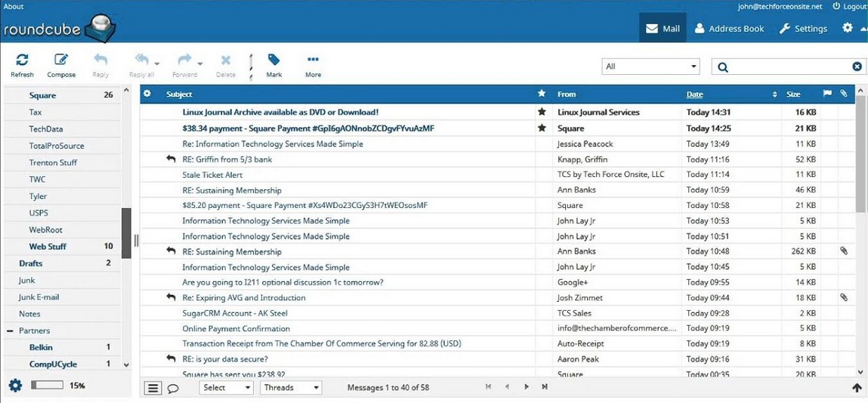Collapse the Partners folder

[x=9, y=331]
